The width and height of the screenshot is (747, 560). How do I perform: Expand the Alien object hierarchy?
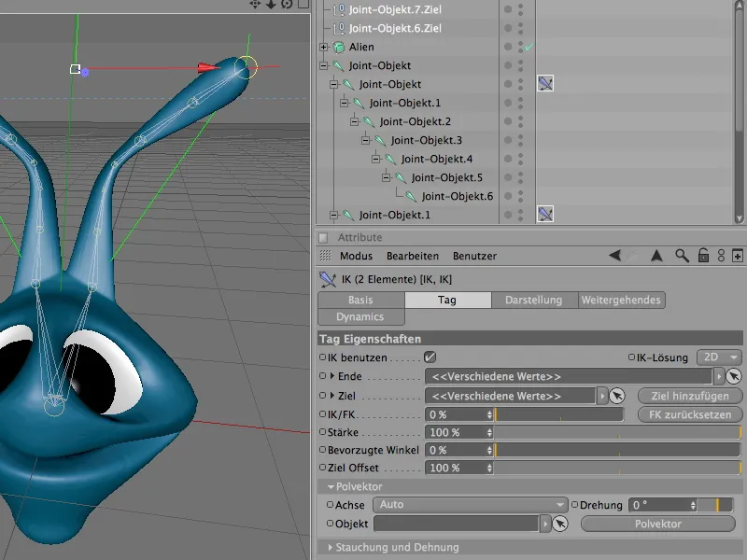[x=324, y=47]
